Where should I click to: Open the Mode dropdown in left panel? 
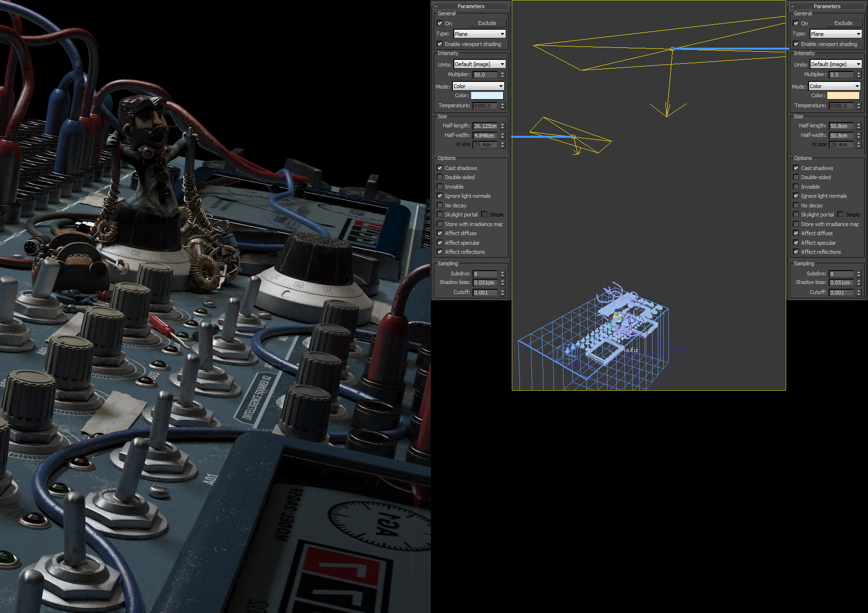click(x=478, y=86)
